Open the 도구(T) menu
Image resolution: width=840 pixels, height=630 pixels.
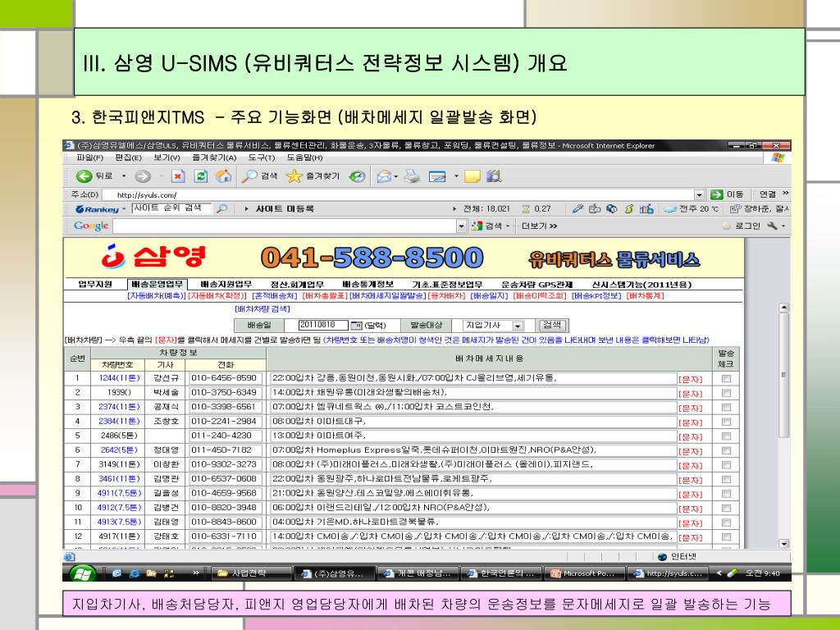click(x=262, y=157)
